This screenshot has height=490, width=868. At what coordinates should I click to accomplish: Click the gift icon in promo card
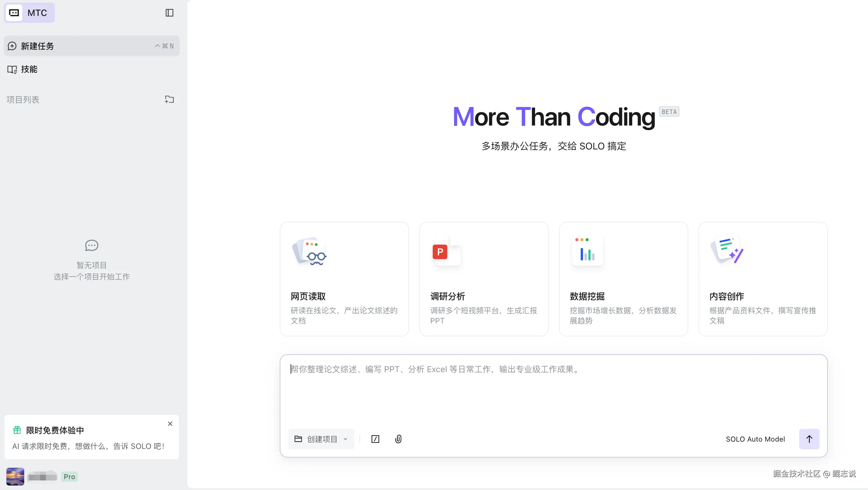tap(17, 430)
